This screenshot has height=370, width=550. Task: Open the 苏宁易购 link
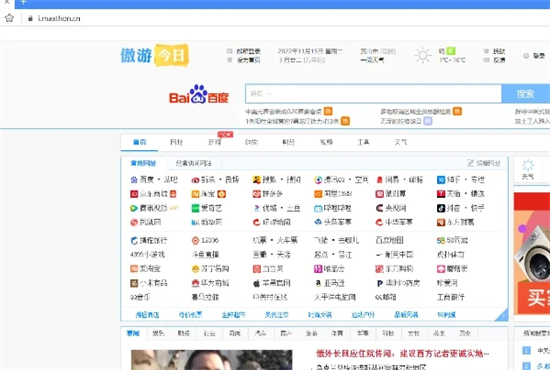215,269
